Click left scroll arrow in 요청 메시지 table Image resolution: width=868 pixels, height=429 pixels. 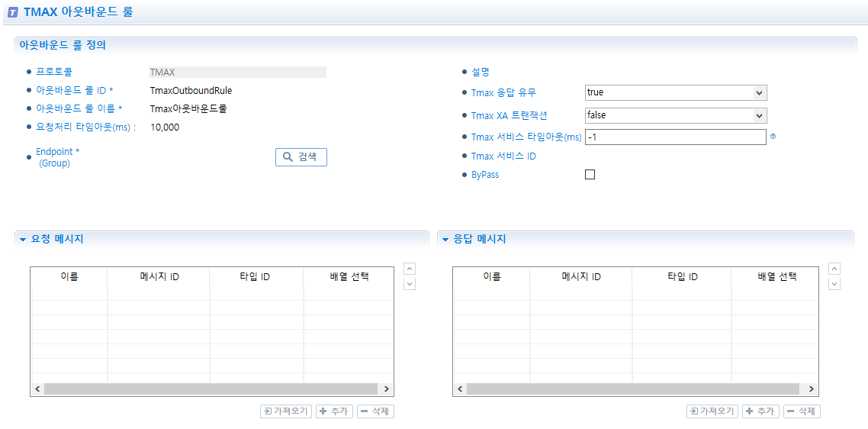click(x=37, y=389)
